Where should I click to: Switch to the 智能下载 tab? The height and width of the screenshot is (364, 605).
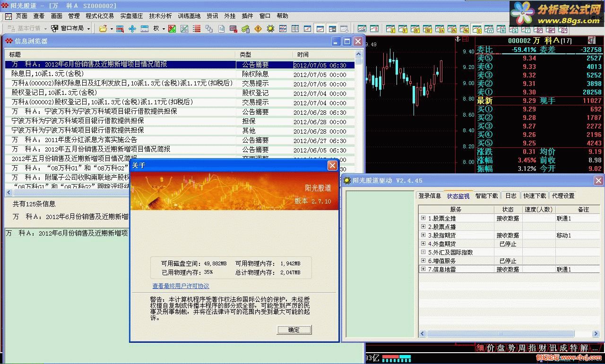(x=486, y=196)
